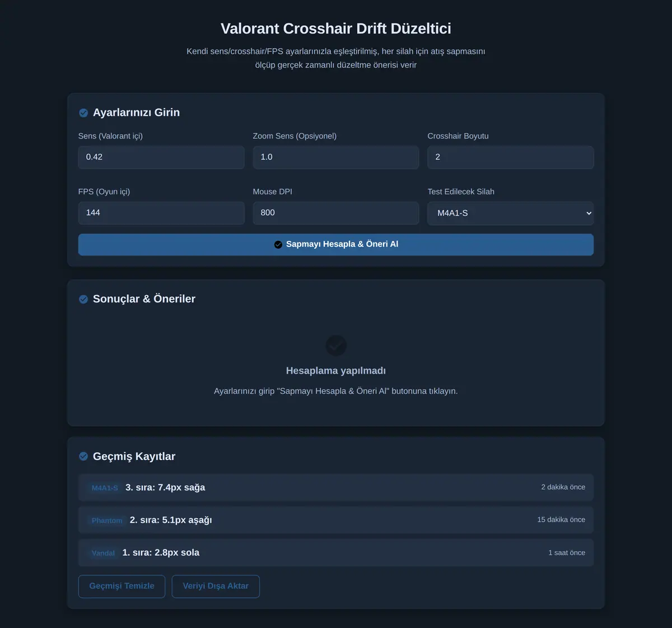672x628 pixels.
Task: Click the Mouse DPI label
Action: click(273, 192)
